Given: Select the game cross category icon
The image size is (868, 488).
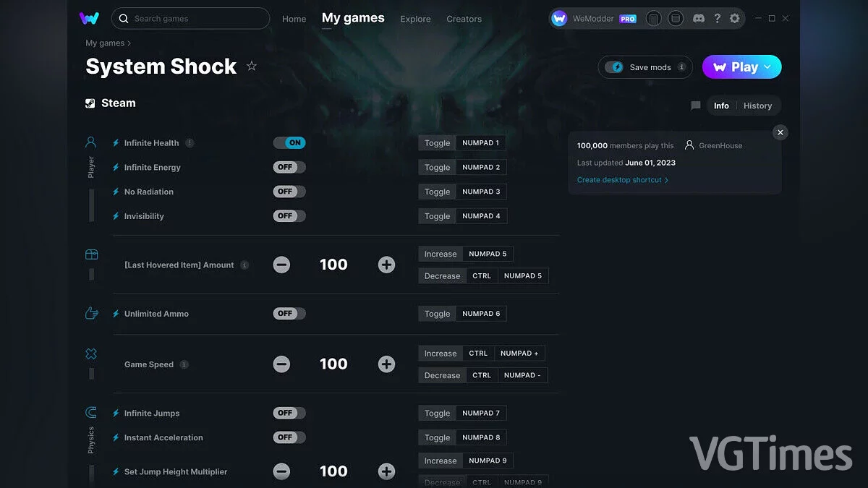Looking at the screenshot, I should [91, 354].
